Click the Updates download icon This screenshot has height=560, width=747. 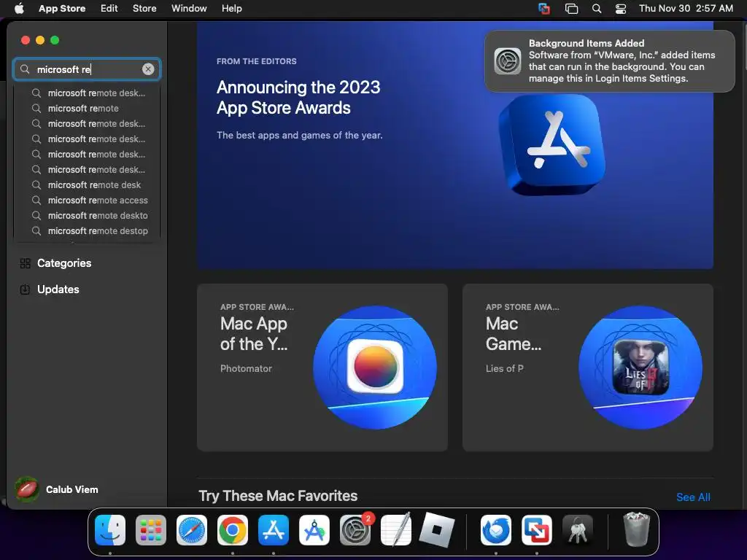click(x=26, y=289)
